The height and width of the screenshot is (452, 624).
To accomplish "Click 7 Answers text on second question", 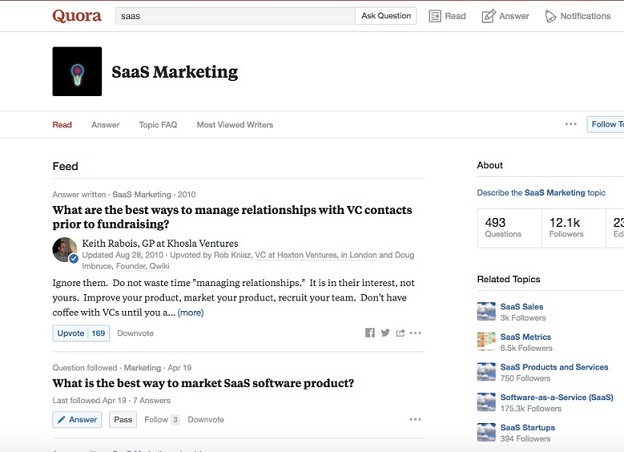I will click(x=152, y=400).
